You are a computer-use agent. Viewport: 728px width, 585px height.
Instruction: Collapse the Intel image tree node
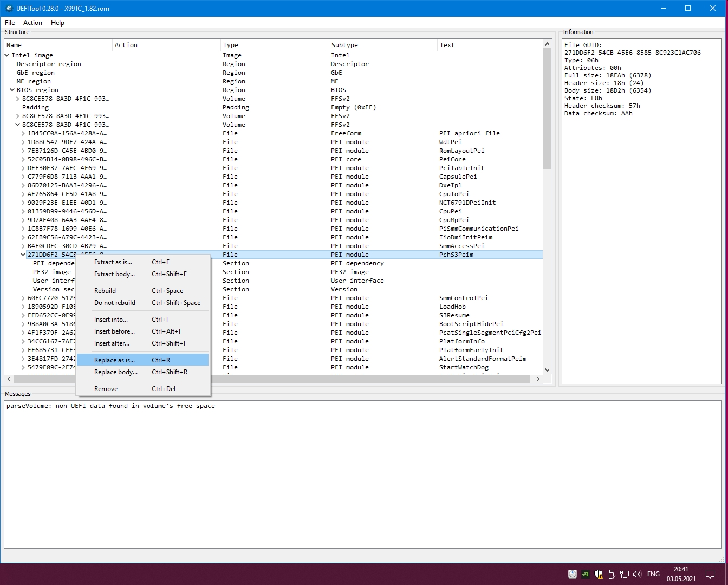pyautogui.click(x=7, y=55)
